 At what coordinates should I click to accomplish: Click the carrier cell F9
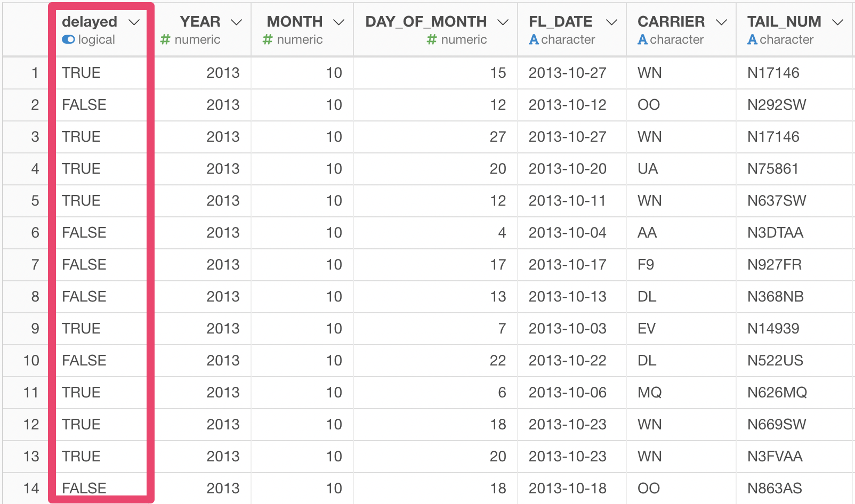pyautogui.click(x=646, y=265)
